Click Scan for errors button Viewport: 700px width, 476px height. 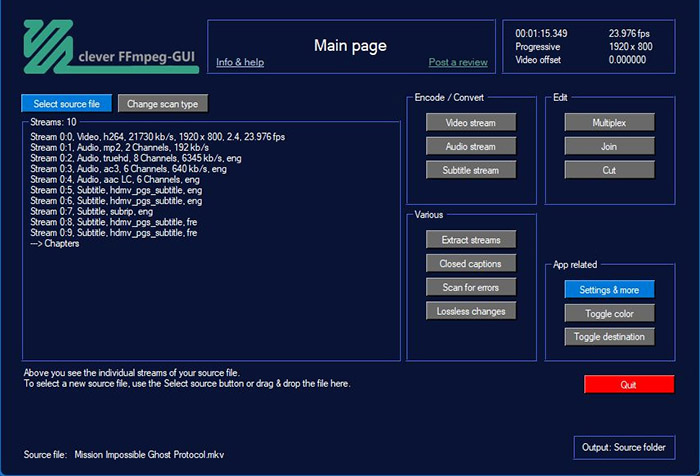pyautogui.click(x=471, y=287)
